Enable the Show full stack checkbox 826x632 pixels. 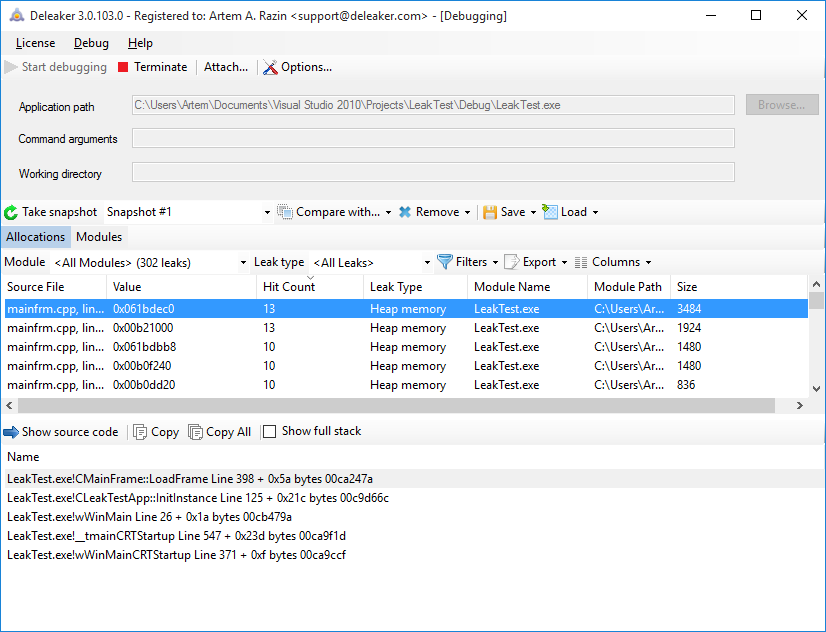[268, 432]
